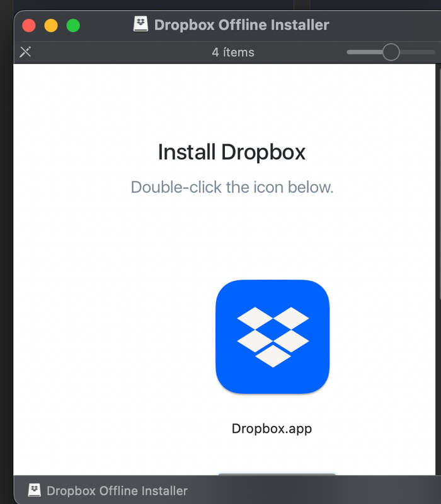Click the 'Install Dropbox' heading
The width and height of the screenshot is (441, 504).
pyautogui.click(x=232, y=152)
